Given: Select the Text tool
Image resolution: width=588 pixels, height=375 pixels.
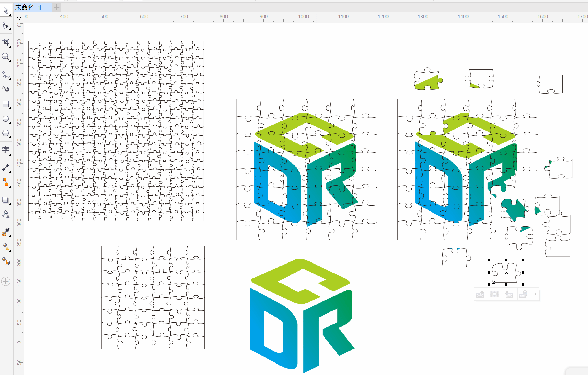Looking at the screenshot, I should pos(6,150).
